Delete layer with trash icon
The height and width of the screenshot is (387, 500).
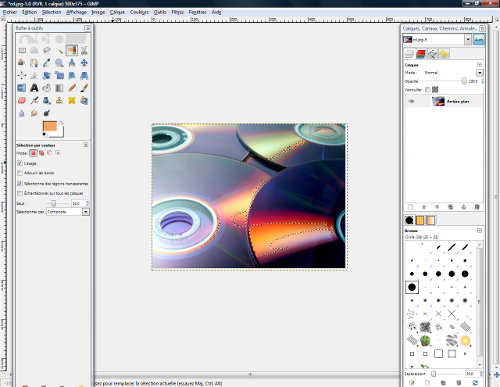[x=477, y=207]
